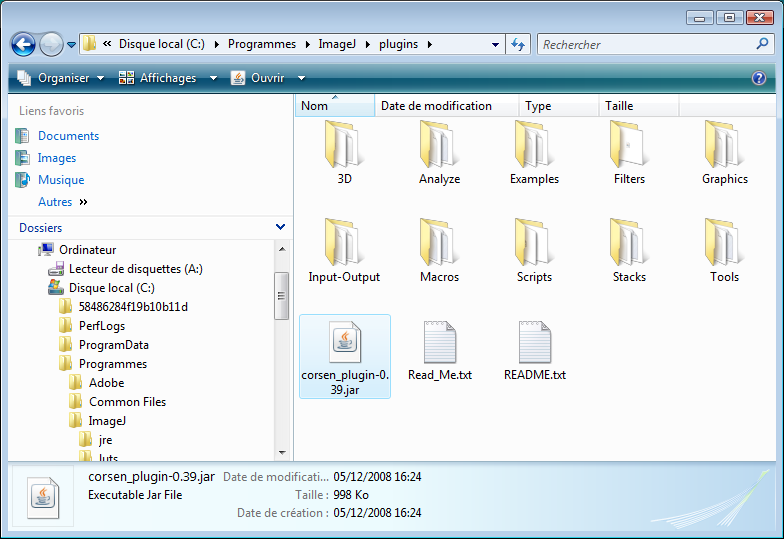Screen dimensions: 784x539
Task: Open the Ouvrir dropdown arrow
Action: 302,78
